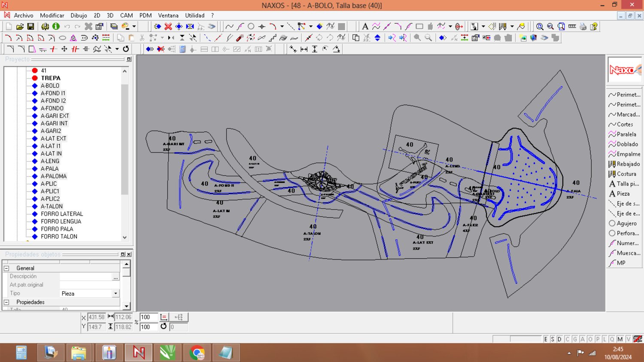Click the ruler measure icon
This screenshot has height=362, width=644.
tap(572, 27)
